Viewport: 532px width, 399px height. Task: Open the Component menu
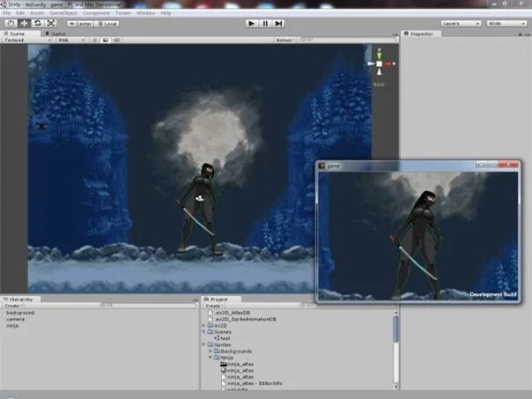pos(96,13)
